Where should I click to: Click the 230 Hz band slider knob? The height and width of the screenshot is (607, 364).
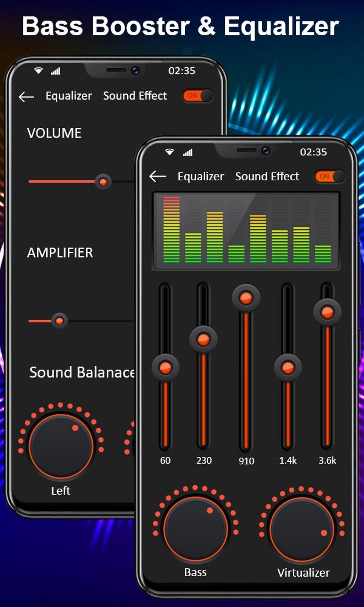pos(203,339)
